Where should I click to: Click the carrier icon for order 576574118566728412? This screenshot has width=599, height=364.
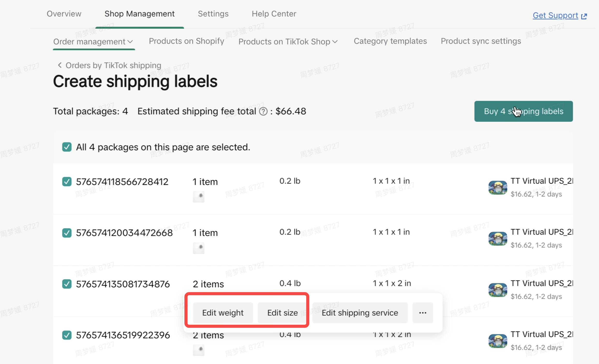[x=497, y=187]
